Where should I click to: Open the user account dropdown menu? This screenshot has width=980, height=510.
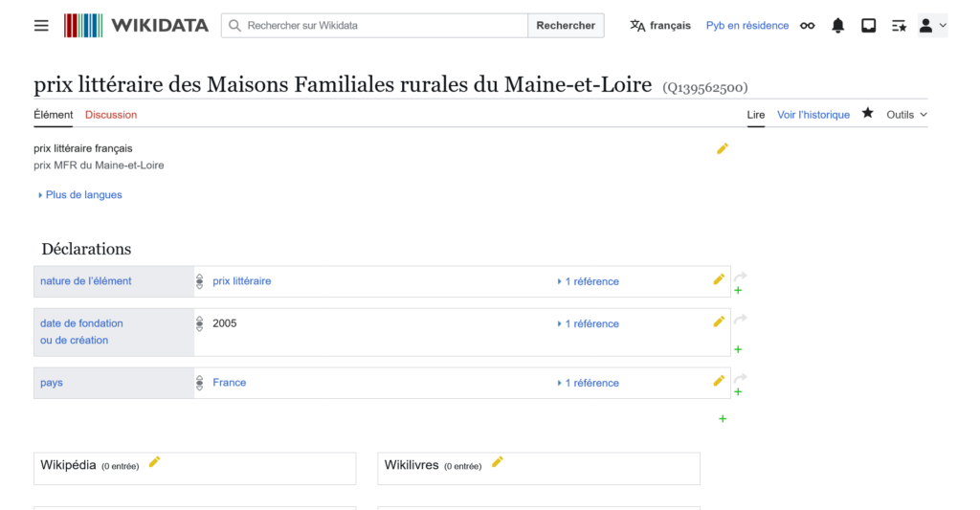[x=931, y=26]
